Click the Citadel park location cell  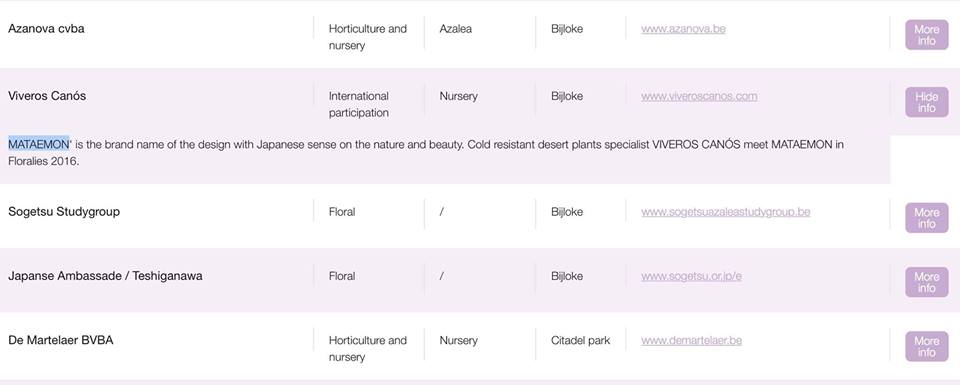coord(580,340)
